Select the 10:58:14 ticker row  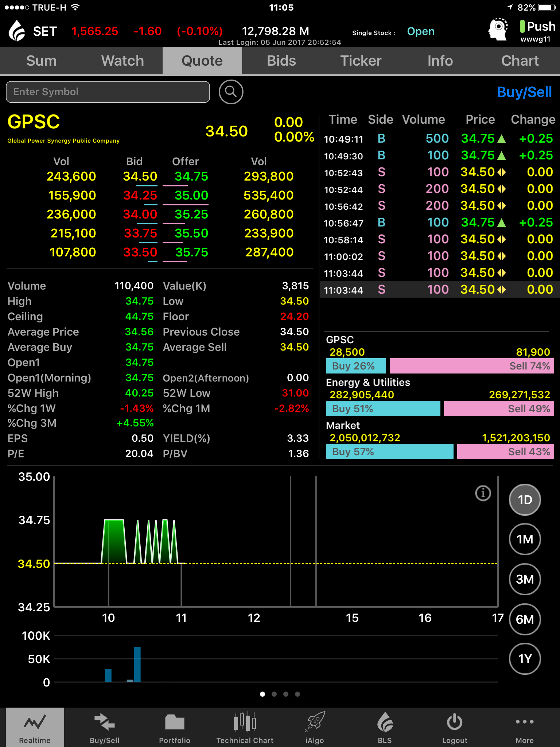click(x=439, y=239)
